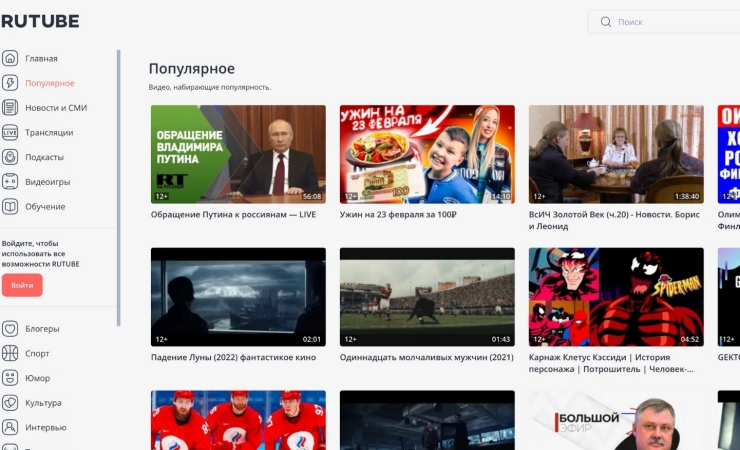Click the Главная home icon

click(10, 58)
